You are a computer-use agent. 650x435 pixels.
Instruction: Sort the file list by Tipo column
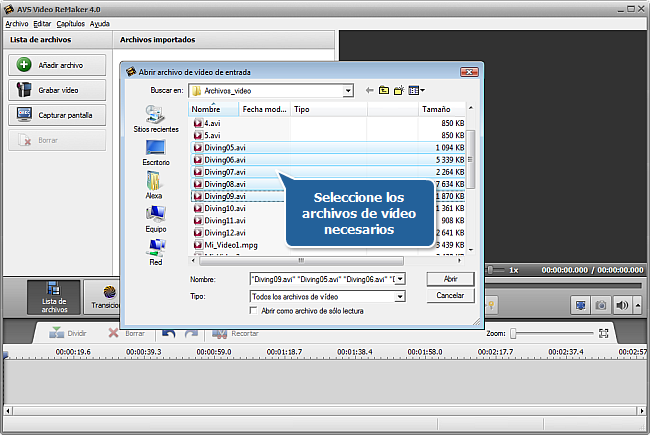329,109
